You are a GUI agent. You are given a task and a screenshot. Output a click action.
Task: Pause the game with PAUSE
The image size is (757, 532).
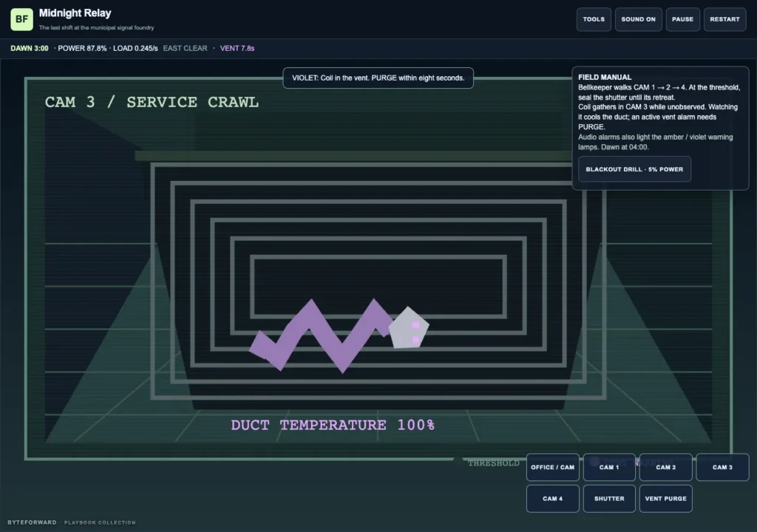point(682,19)
